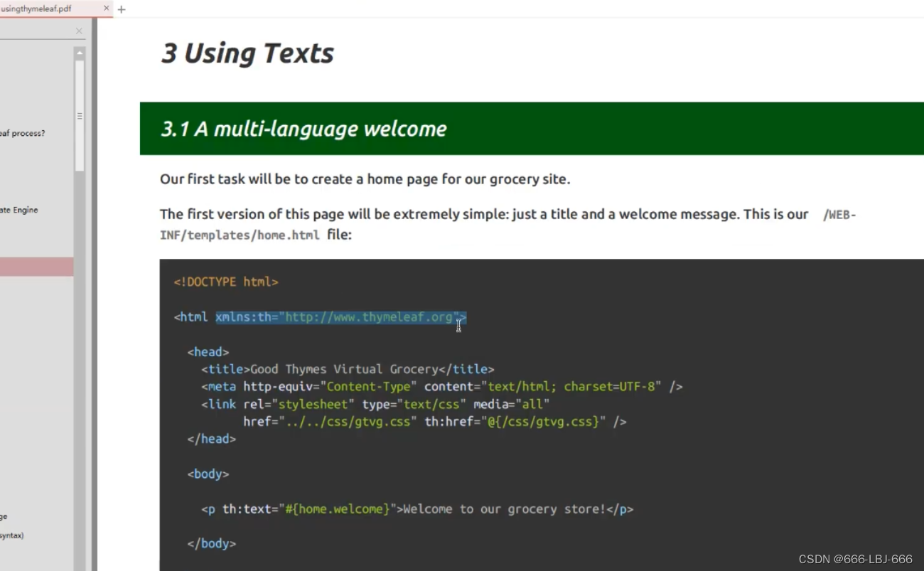Click the sidebar scrollbar thumb
Screen dimensions: 924x571
(80, 115)
